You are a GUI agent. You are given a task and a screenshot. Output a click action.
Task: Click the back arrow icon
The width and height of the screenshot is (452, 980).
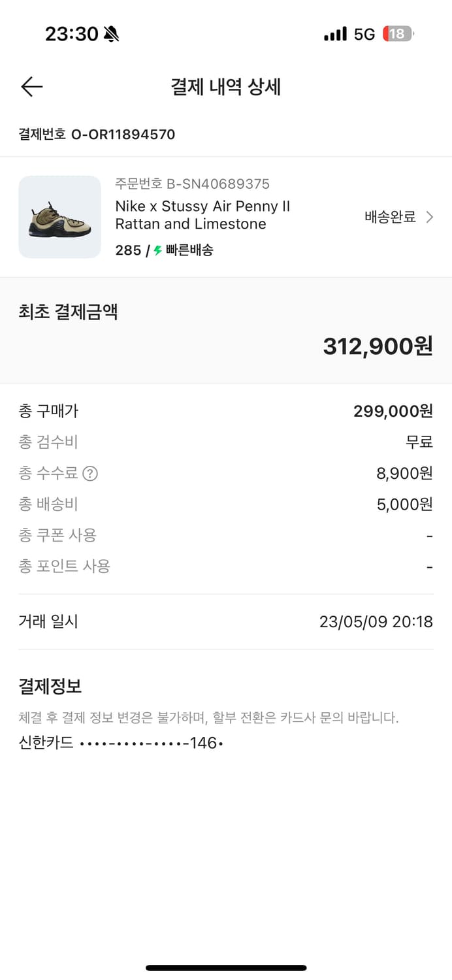coord(31,86)
